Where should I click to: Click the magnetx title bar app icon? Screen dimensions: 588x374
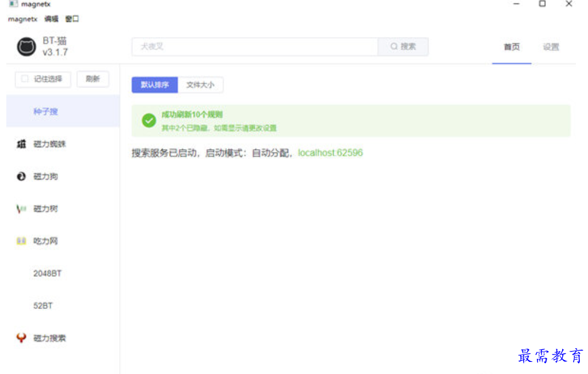pos(13,4)
